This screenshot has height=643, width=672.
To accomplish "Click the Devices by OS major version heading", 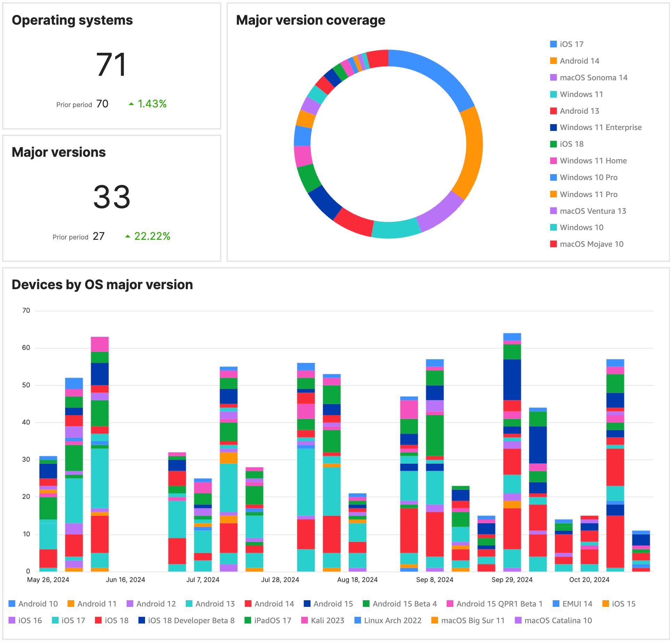I will 102,284.
